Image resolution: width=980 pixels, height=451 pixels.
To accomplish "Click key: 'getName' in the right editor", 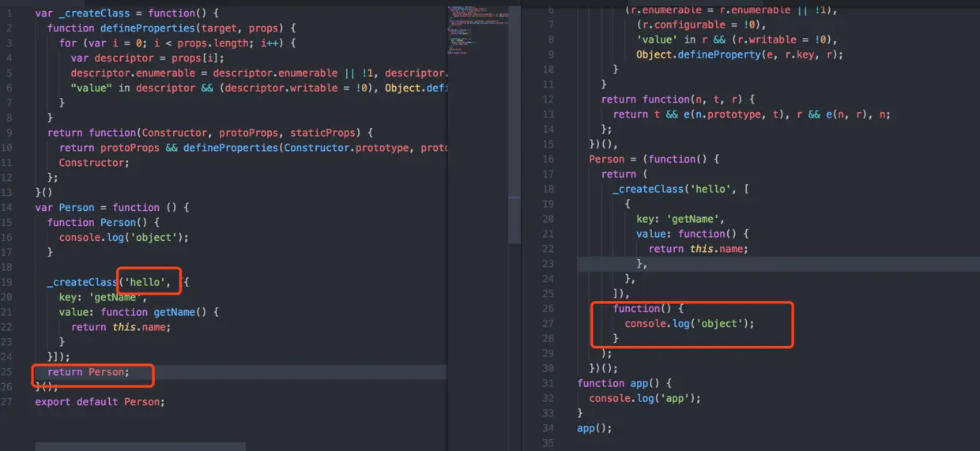I will (x=680, y=219).
